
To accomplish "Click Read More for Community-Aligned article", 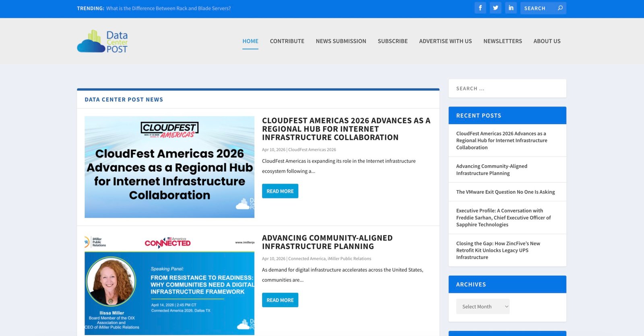I will tap(280, 300).
